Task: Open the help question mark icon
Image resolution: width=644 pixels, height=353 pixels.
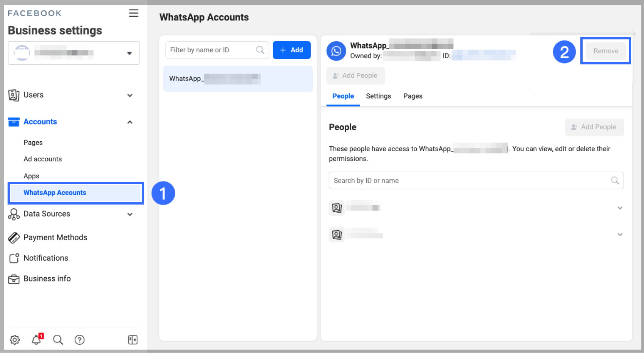Action: 80,340
